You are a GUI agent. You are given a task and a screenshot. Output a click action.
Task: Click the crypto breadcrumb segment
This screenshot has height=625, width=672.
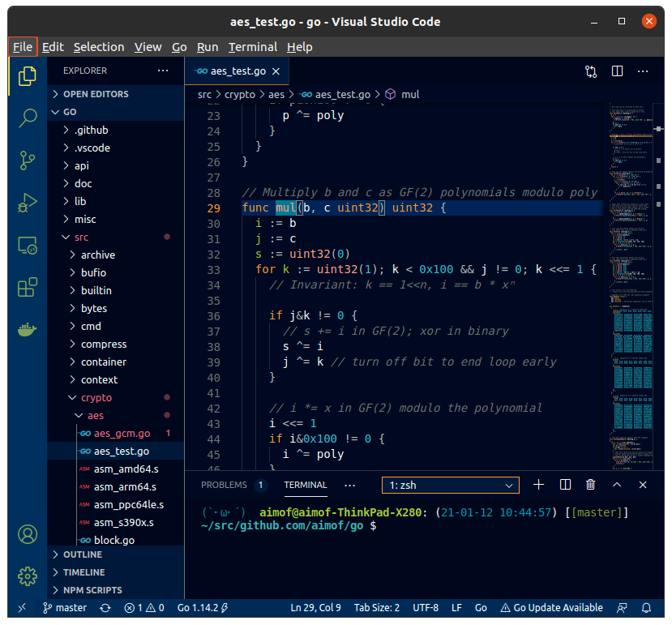tap(240, 94)
